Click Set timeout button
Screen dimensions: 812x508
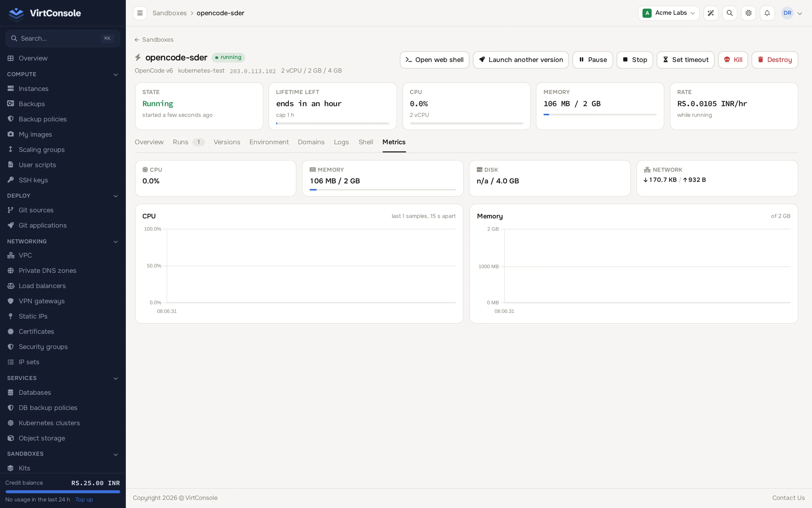(x=685, y=60)
